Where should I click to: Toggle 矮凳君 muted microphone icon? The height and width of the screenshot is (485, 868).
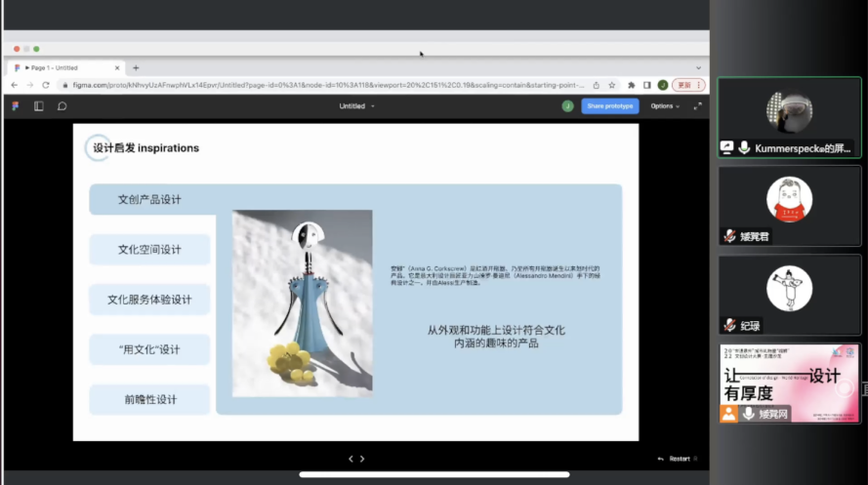click(729, 236)
